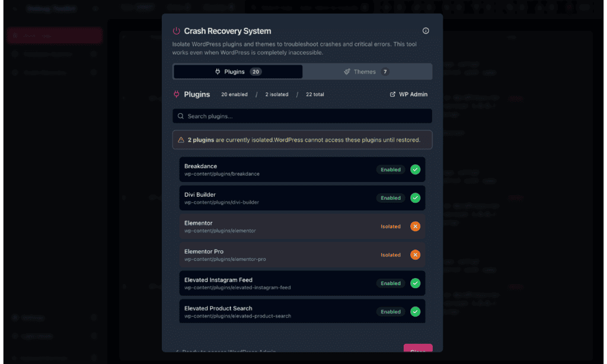Select the Divi Builder plugin name

(200, 194)
